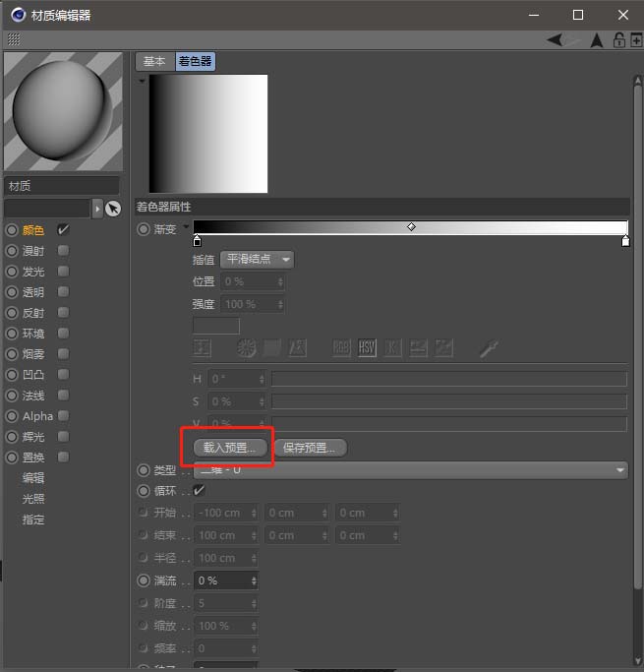Click the material pick cursor icon
Image resolution: width=644 pixels, height=672 pixels.
click(x=113, y=209)
